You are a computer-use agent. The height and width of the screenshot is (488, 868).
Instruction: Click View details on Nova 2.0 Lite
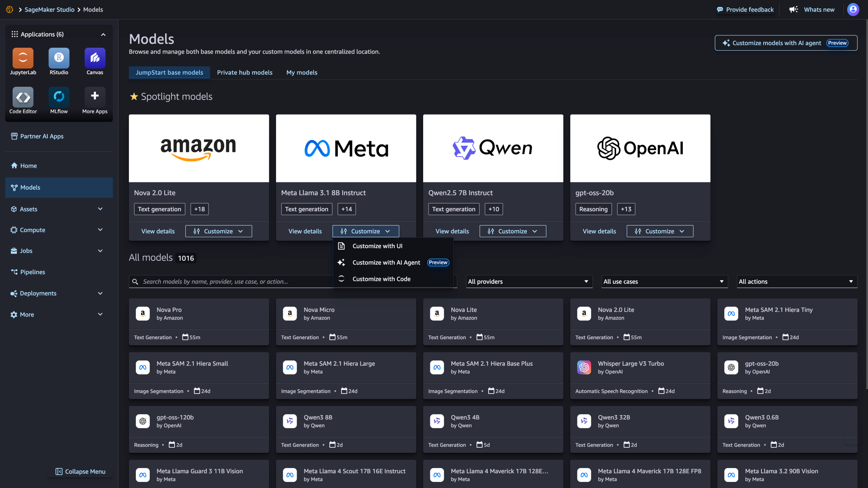158,231
